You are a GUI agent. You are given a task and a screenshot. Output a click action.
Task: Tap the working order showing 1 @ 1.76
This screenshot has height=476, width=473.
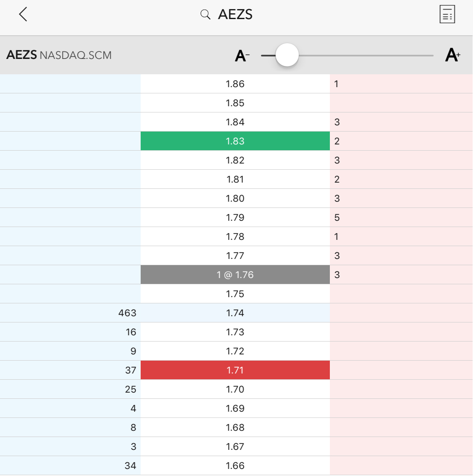235,274
